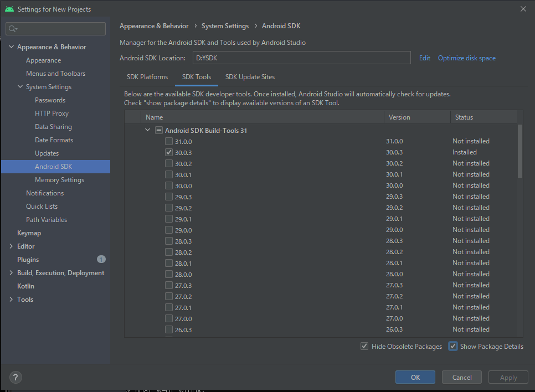Click the Plugins update count badge

pos(101,260)
